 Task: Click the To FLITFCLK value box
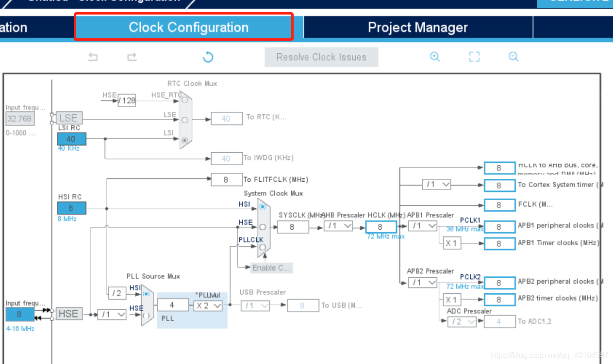click(227, 179)
